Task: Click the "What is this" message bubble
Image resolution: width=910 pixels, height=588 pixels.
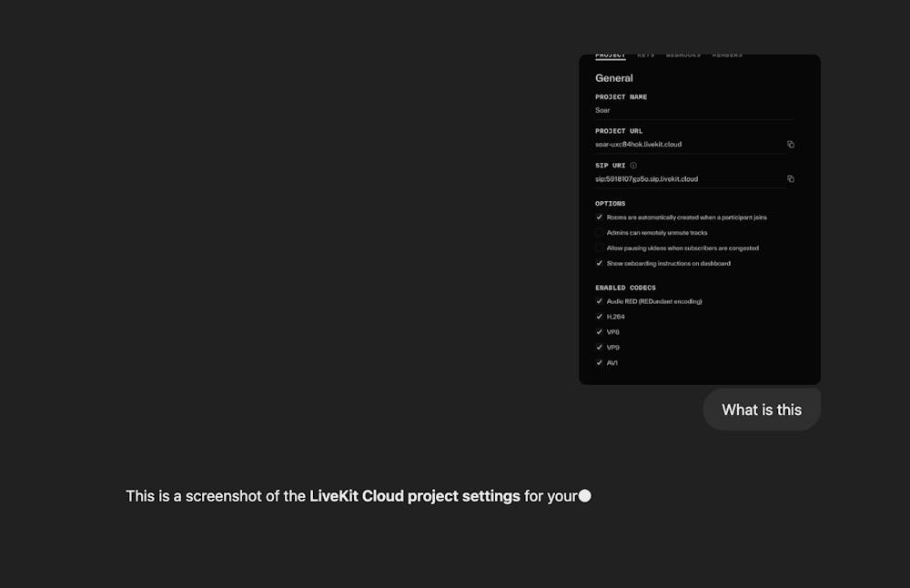Action: pyautogui.click(x=762, y=410)
